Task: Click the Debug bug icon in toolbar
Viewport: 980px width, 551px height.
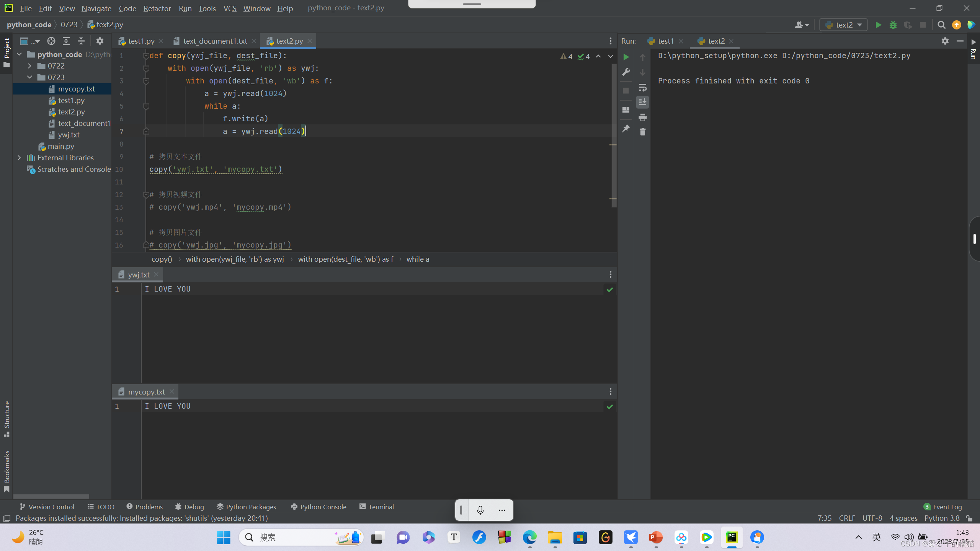Action: click(x=893, y=25)
